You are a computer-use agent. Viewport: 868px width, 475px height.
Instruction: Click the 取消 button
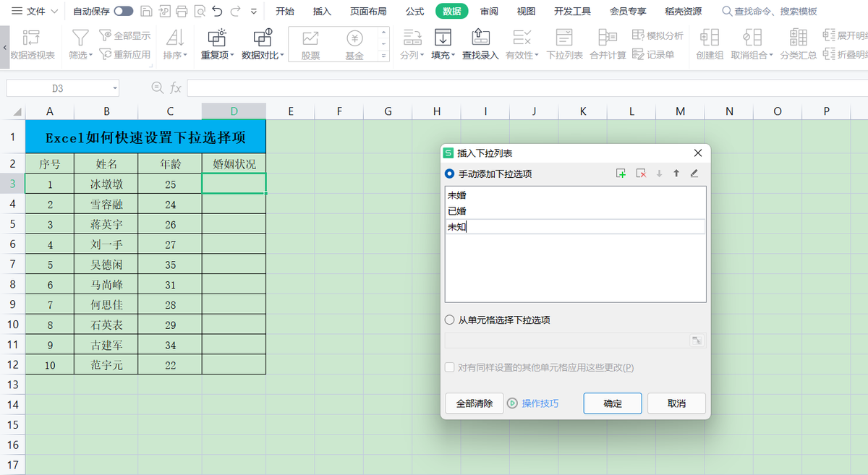(x=676, y=403)
